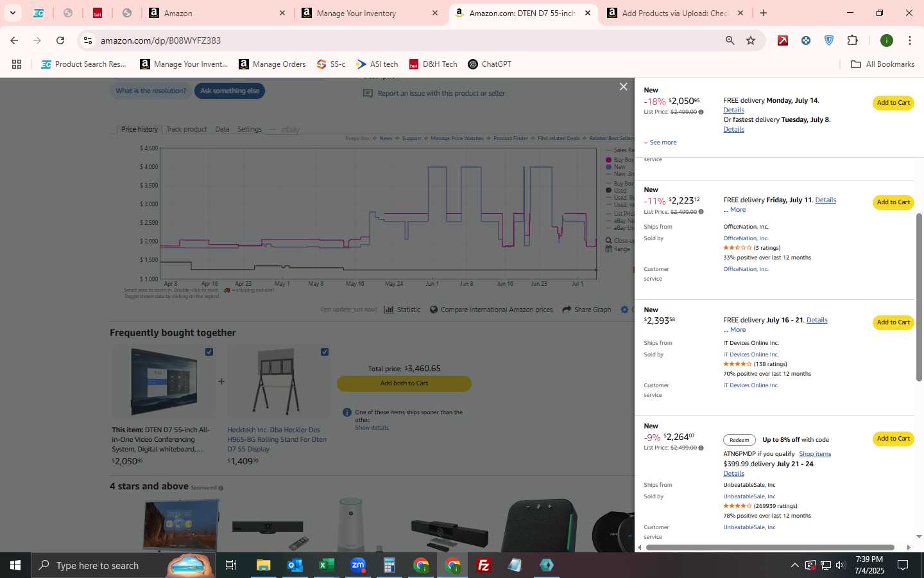This screenshot has width=924, height=578.
Task: Close the offers side panel with X
Action: tap(623, 87)
